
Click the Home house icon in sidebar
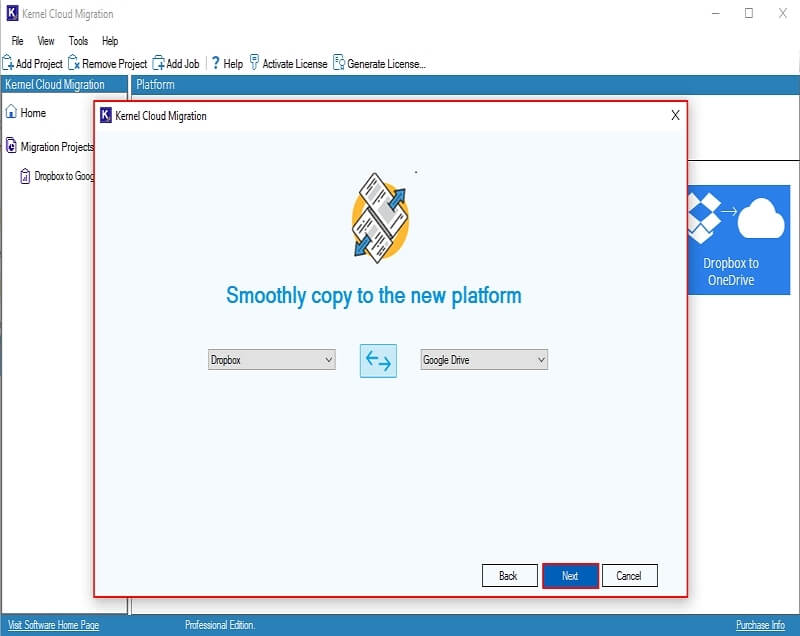(x=11, y=112)
